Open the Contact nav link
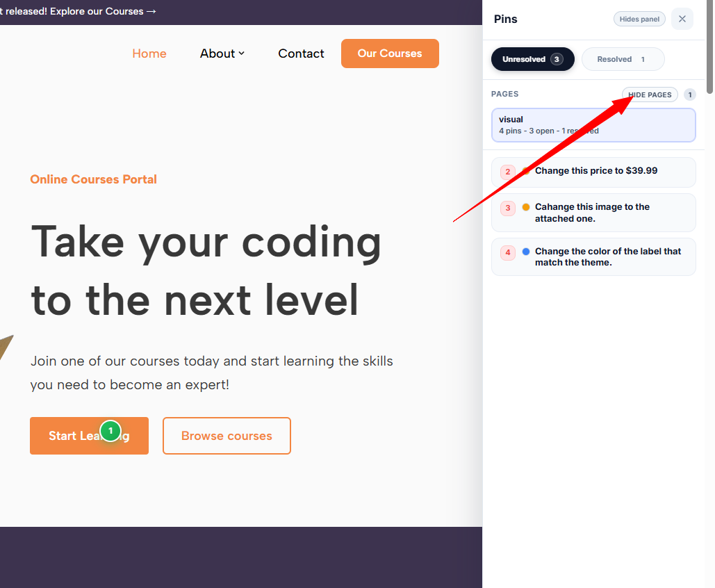Image resolution: width=715 pixels, height=588 pixels. 301,54
